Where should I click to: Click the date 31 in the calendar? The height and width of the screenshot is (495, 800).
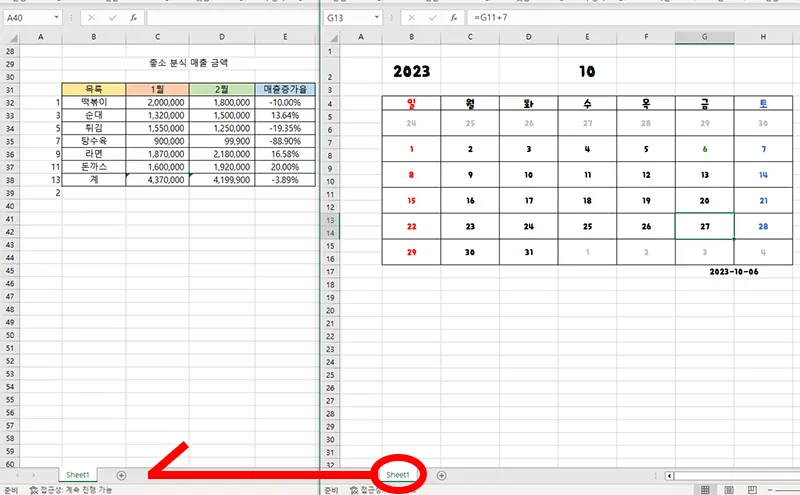tap(529, 252)
